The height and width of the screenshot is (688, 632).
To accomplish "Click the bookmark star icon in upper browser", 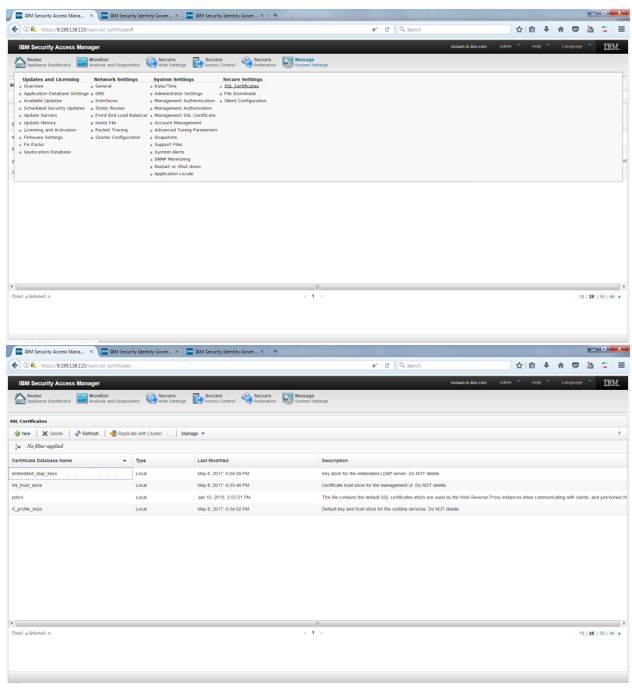I will (519, 29).
